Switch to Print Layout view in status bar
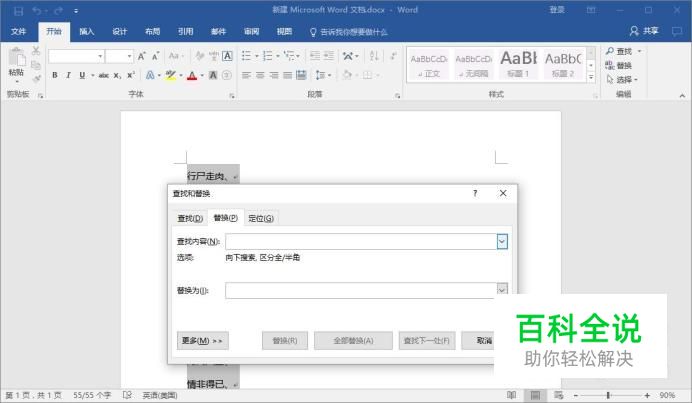This screenshot has width=692, height=403. pos(535,395)
